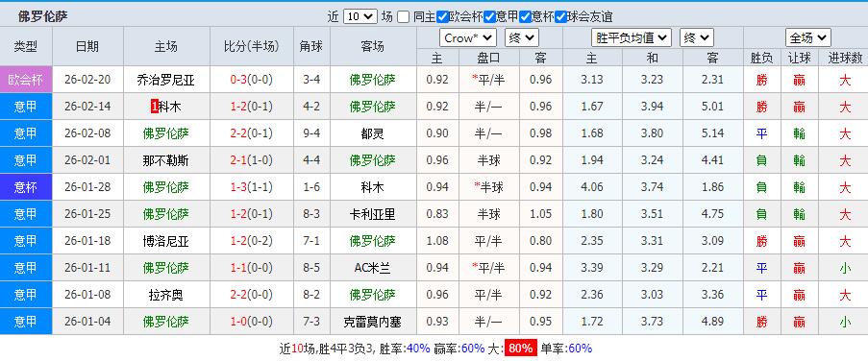The image size is (868, 361).
Task: Open the 终 dropdown beside Crow*
Action: tap(521, 38)
